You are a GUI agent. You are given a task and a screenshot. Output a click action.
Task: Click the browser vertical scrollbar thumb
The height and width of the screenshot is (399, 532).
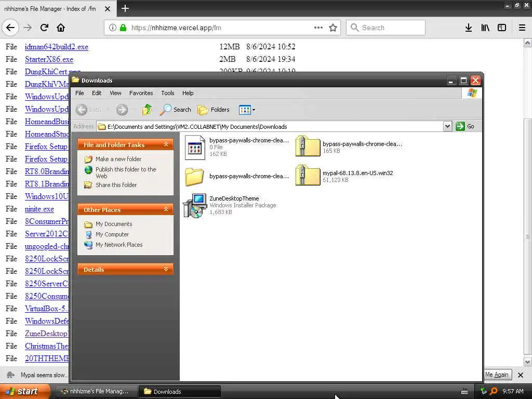(528, 236)
